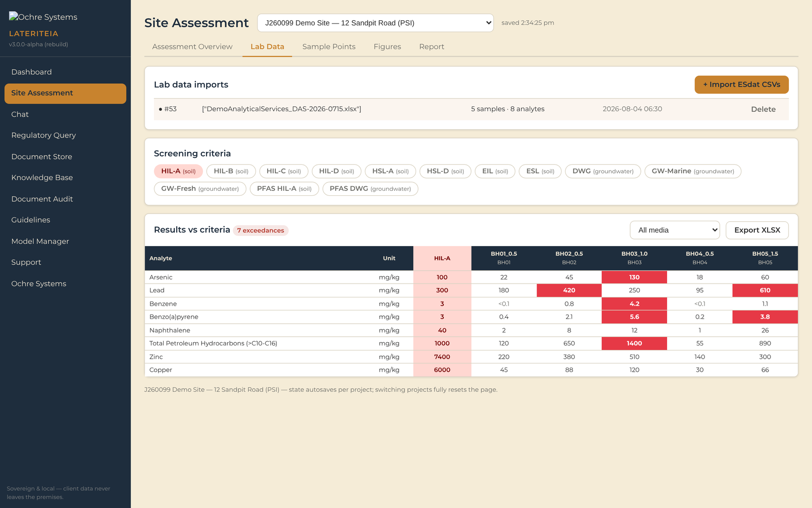
Task: Click Lead exceedance cell 420
Action: click(x=569, y=290)
